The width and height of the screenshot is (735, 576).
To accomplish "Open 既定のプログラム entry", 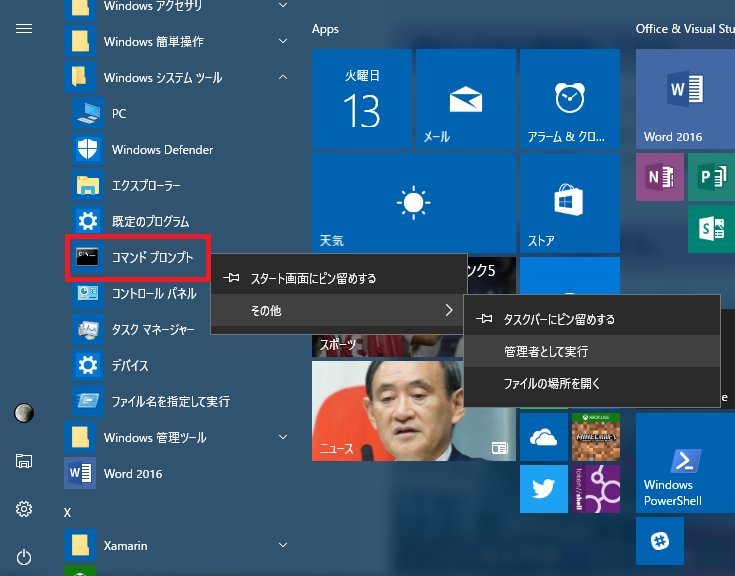I will click(x=182, y=221).
